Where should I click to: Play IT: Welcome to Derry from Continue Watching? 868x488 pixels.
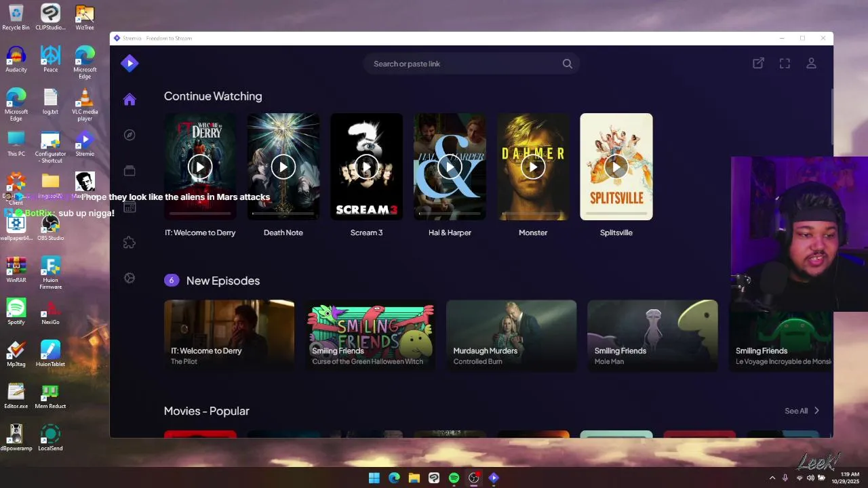click(200, 167)
